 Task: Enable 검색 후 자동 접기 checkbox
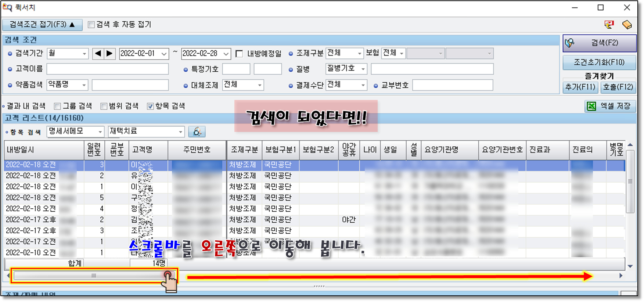(91, 25)
